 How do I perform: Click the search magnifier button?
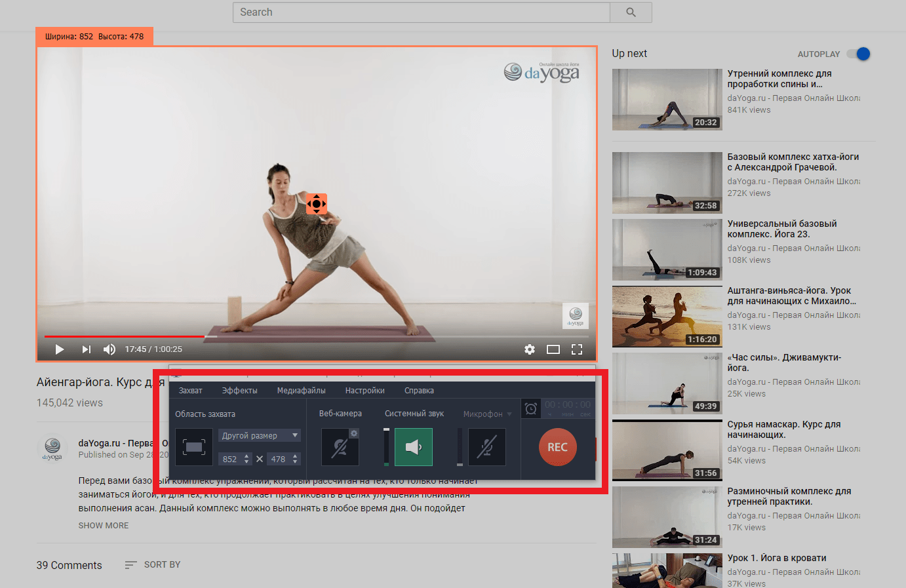(631, 12)
